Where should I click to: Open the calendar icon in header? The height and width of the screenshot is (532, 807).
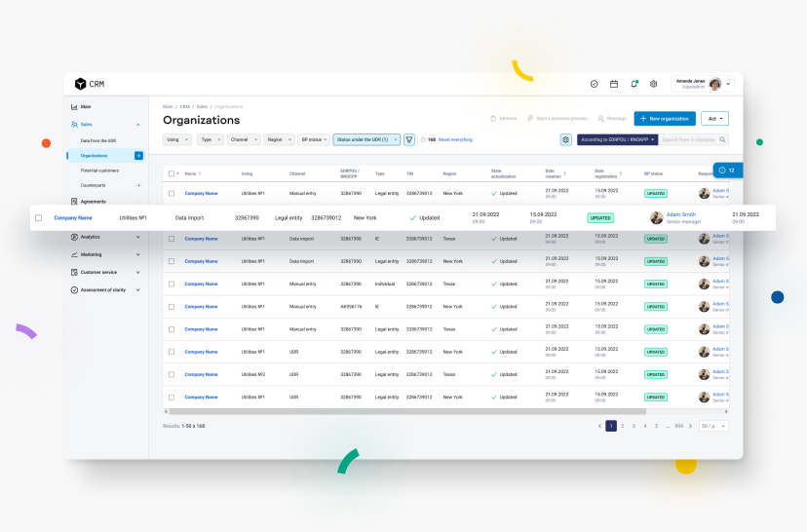coord(614,84)
